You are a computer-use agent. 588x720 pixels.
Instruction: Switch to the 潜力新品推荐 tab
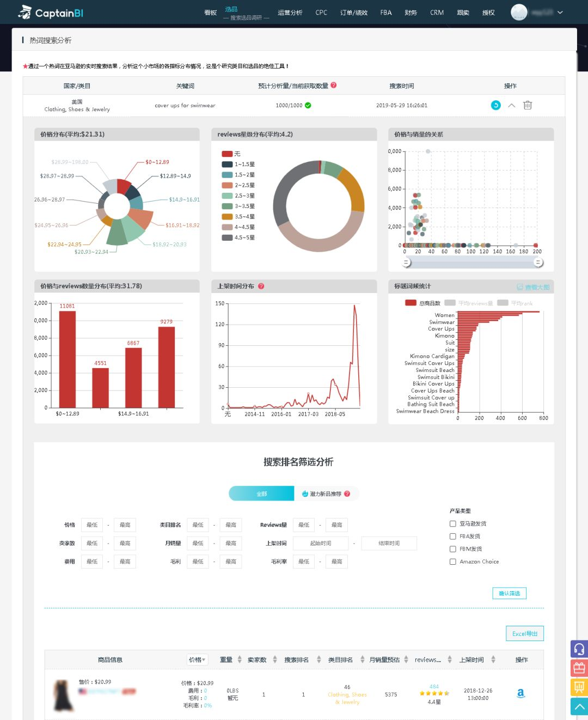click(x=326, y=494)
